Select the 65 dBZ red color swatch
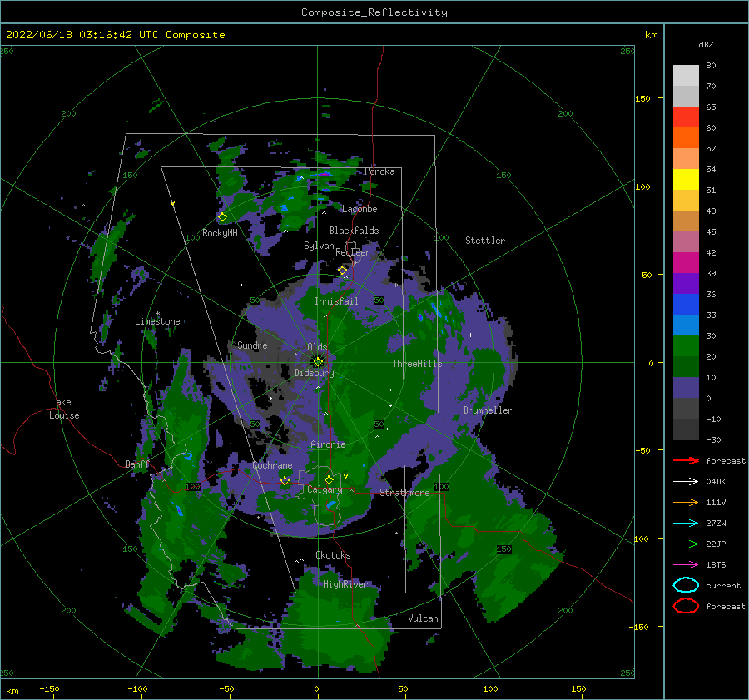 (686, 117)
